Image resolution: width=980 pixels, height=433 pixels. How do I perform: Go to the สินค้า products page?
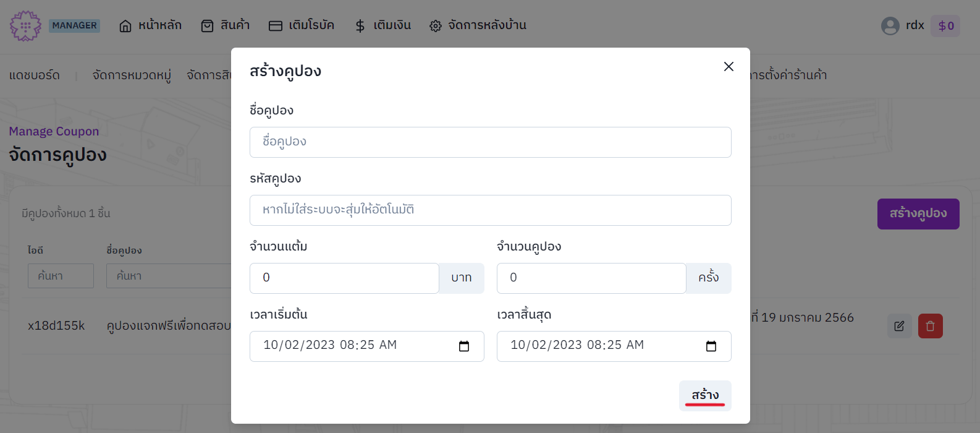pos(225,25)
